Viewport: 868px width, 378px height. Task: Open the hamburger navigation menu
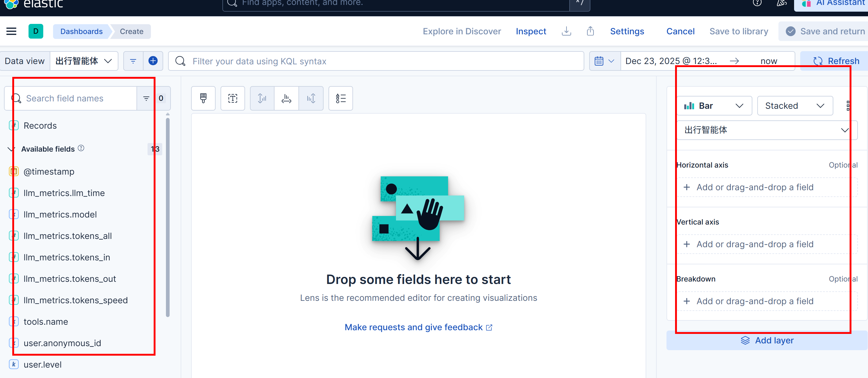point(11,31)
